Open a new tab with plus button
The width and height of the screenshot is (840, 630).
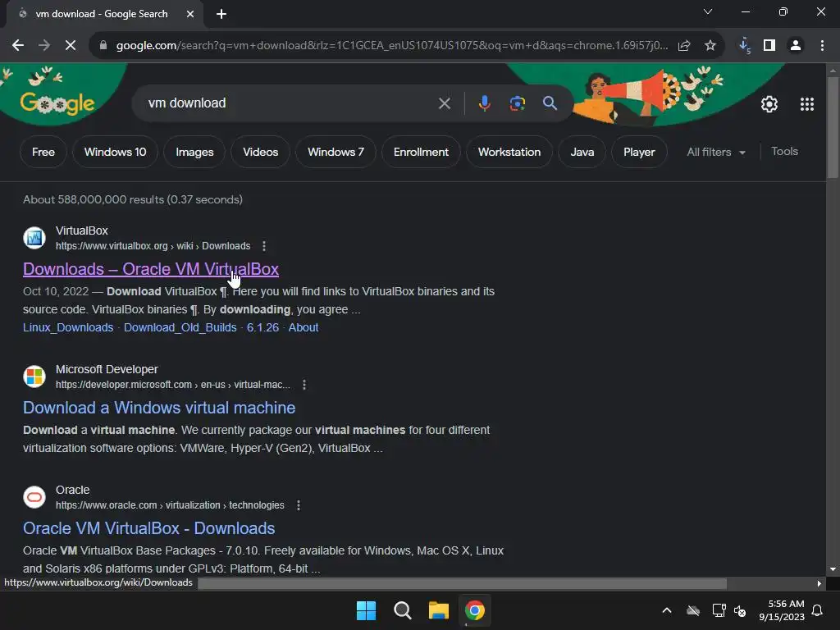221,14
